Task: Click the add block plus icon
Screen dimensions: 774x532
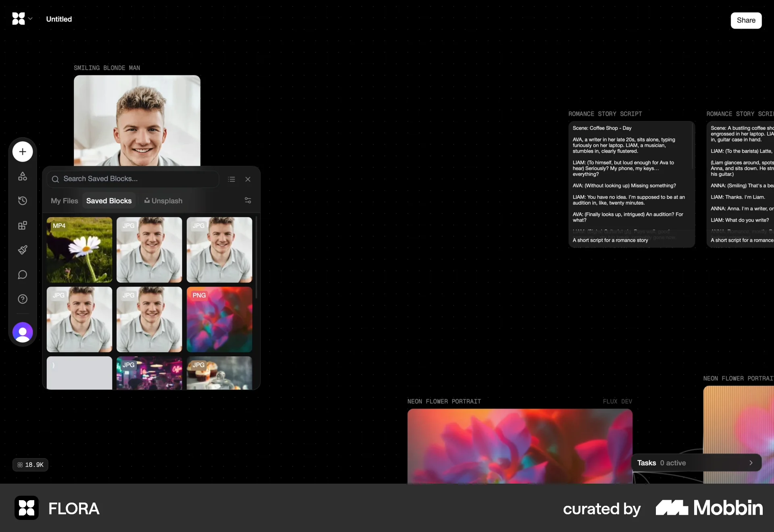Action: click(22, 152)
